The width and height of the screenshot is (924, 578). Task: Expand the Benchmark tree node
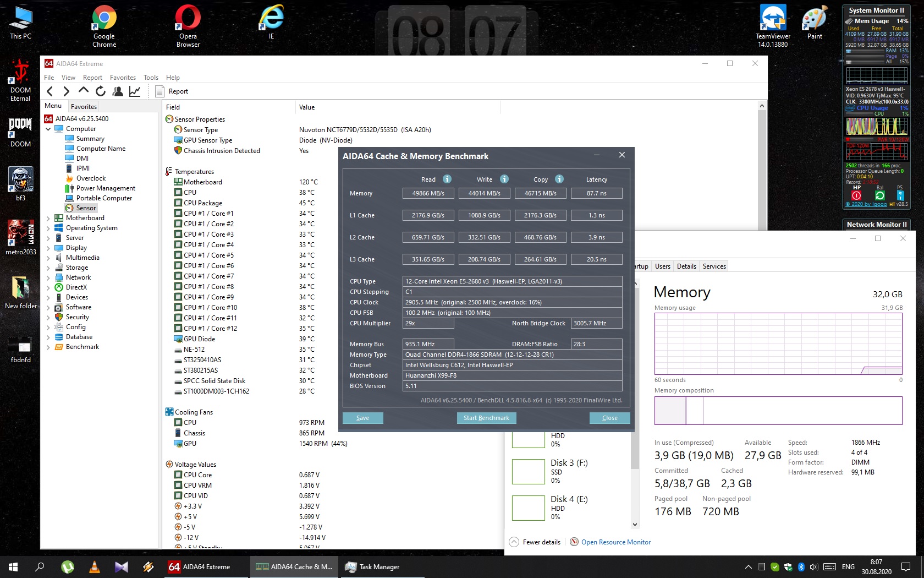tap(48, 347)
